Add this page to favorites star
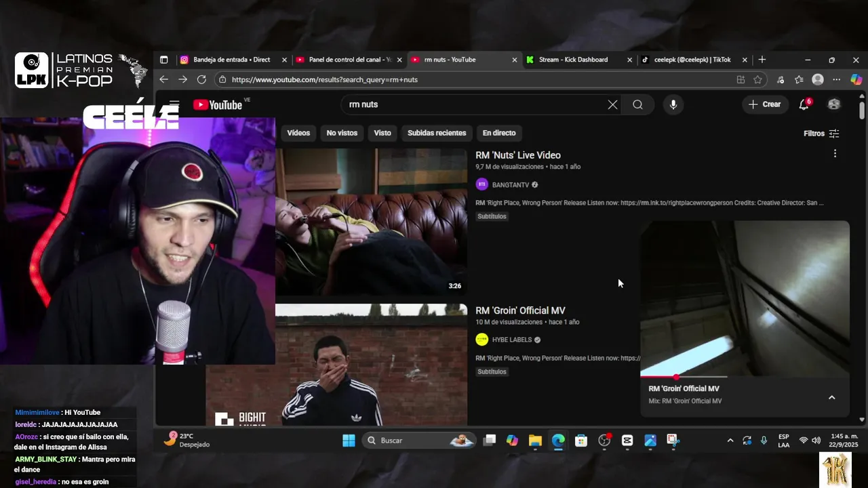The image size is (868, 488). tap(757, 79)
